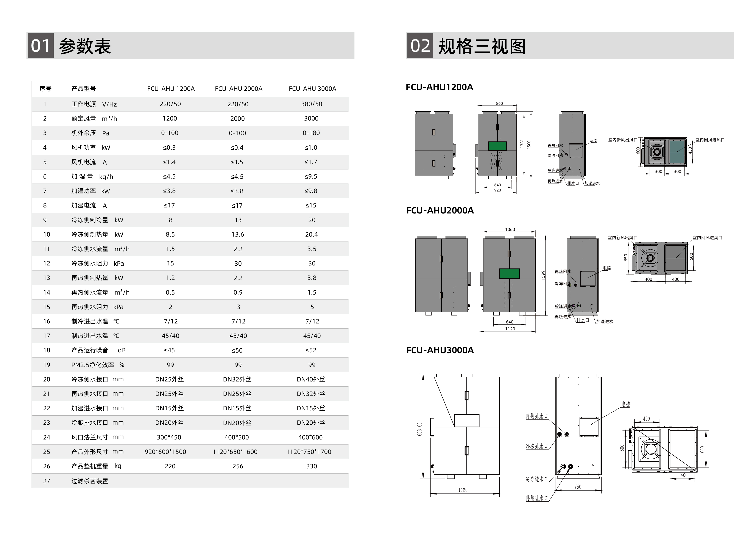Viewport: 756px width, 535px height.
Task: Click the 再热排水口 label in 3000A drawing
Action: [x=537, y=417]
